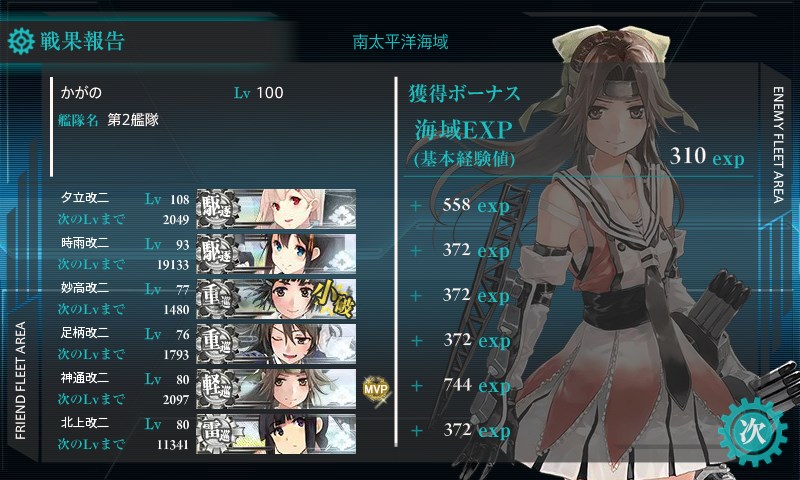Click the 雷巡 class icon for 北上改二
800x480 pixels.
pos(216,433)
